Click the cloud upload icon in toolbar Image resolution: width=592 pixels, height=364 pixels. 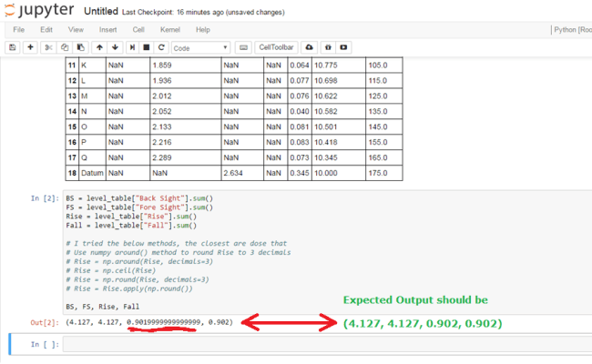coord(310,47)
